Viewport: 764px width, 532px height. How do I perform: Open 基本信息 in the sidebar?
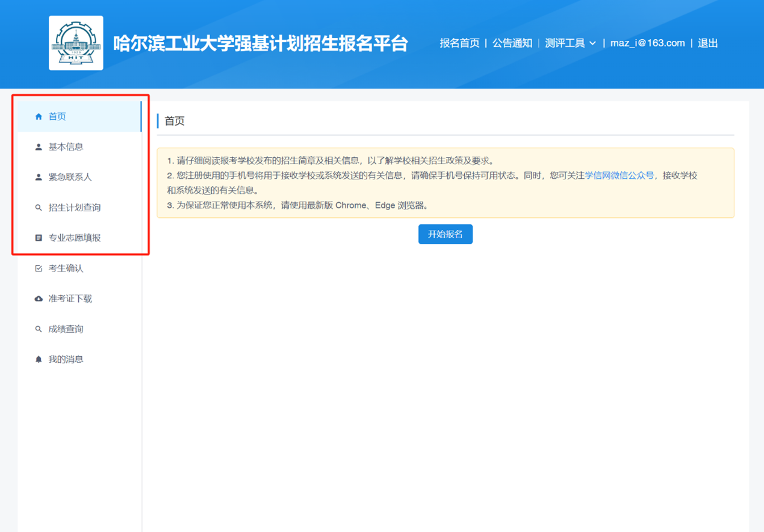coord(79,147)
